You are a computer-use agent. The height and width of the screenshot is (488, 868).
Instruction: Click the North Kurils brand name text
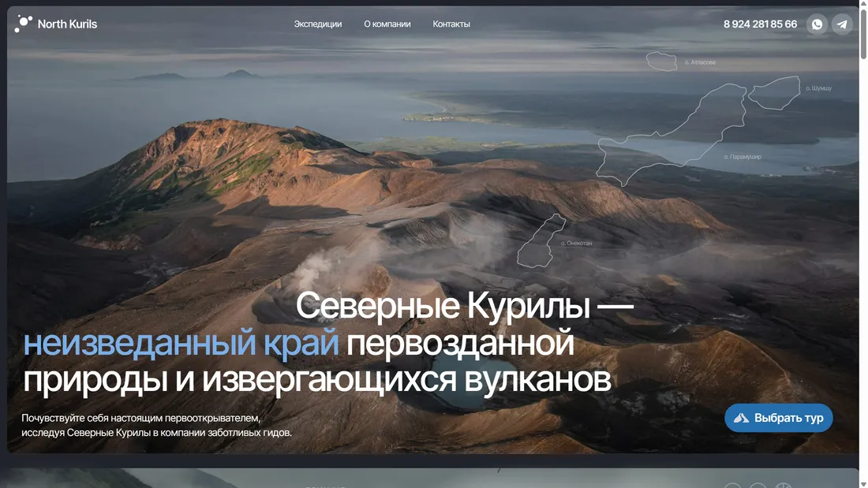coord(67,24)
